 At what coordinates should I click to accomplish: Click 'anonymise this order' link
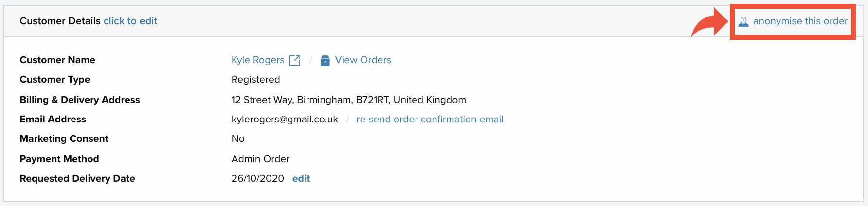click(800, 21)
